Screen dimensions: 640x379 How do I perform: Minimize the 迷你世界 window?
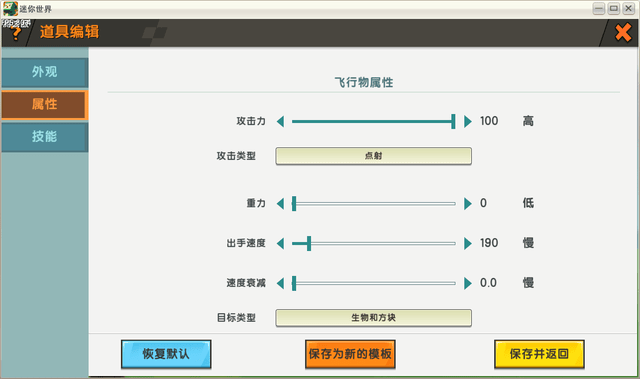pos(599,9)
